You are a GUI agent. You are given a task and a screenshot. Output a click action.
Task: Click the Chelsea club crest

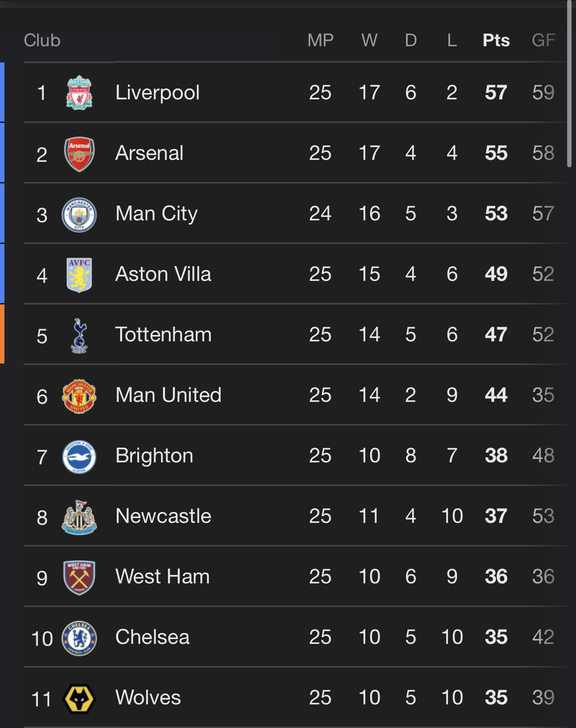pyautogui.click(x=79, y=638)
